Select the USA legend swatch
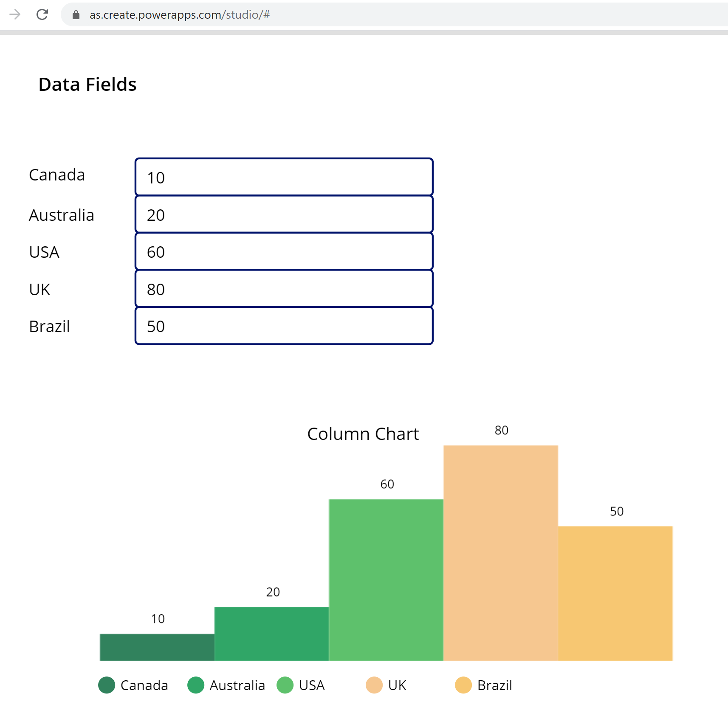This screenshot has width=728, height=727. coord(285,685)
